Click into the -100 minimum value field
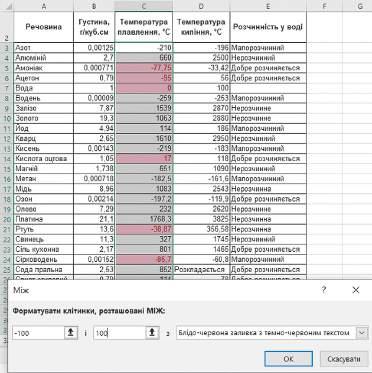This screenshot has height=373, width=372. [x=39, y=333]
